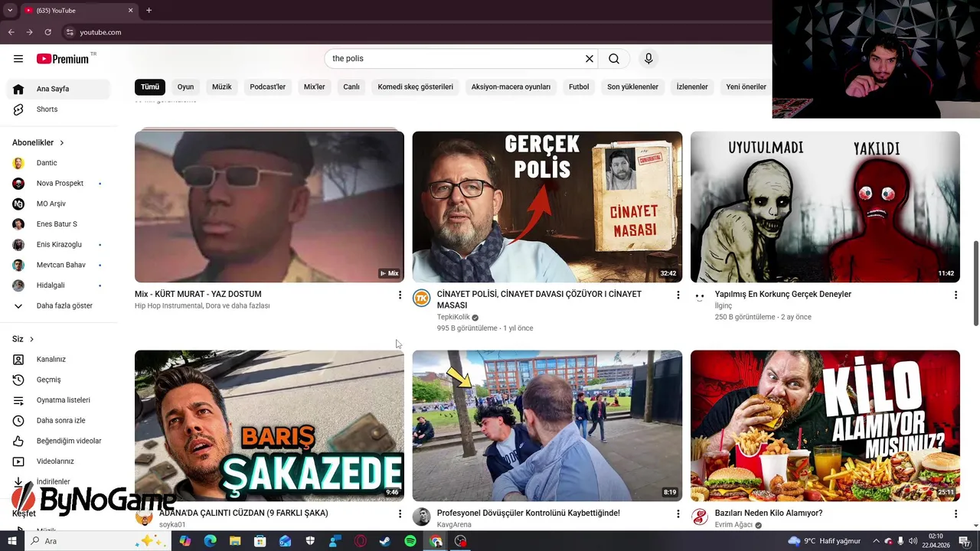
Task: Open KİLO ALAMIYOR MUSUNUZ thumbnail
Action: click(x=825, y=425)
